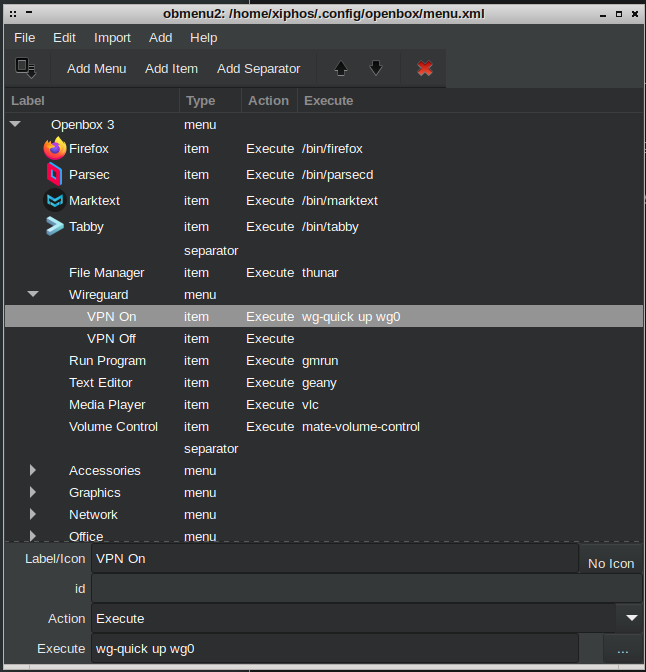646x672 pixels.
Task: Select the VPN On row
Action: tap(324, 316)
